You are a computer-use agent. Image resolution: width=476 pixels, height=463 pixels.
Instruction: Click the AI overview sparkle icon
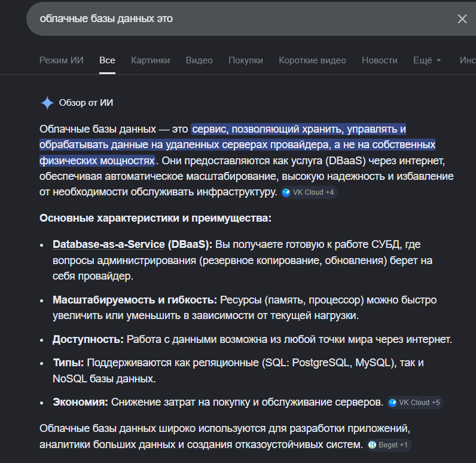(47, 103)
